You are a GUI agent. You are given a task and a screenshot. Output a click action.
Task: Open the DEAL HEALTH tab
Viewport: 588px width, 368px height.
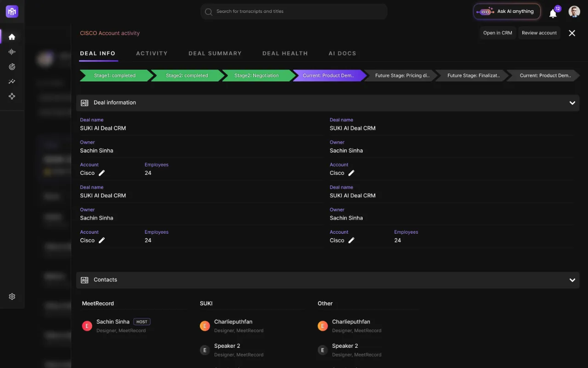(285, 53)
